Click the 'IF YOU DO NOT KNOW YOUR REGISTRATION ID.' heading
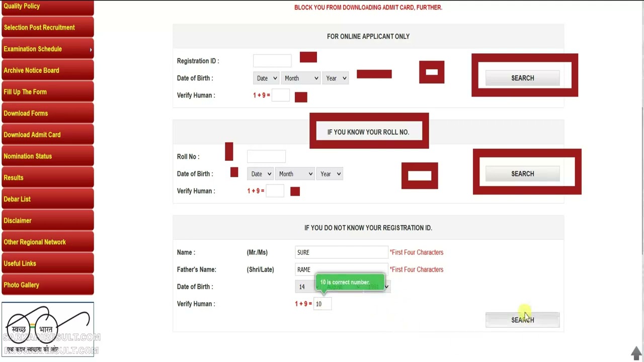 [x=368, y=228]
